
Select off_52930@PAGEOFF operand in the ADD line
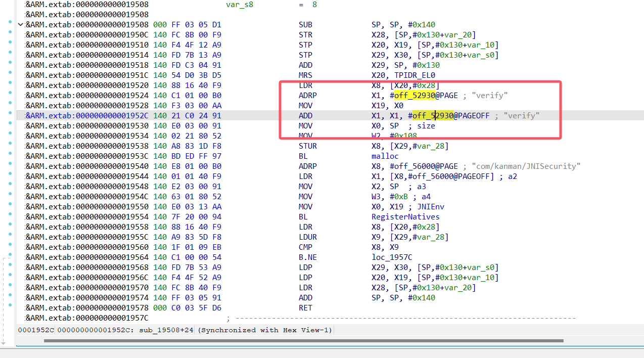click(450, 116)
